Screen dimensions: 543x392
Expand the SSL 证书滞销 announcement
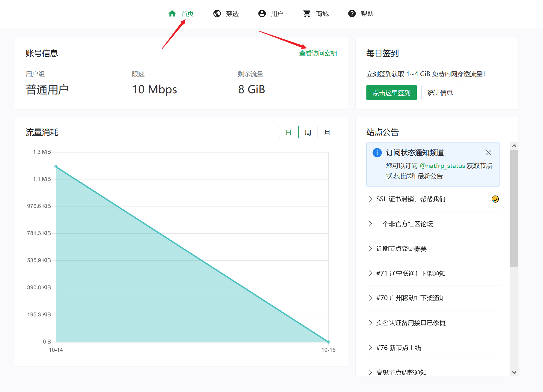pos(410,199)
